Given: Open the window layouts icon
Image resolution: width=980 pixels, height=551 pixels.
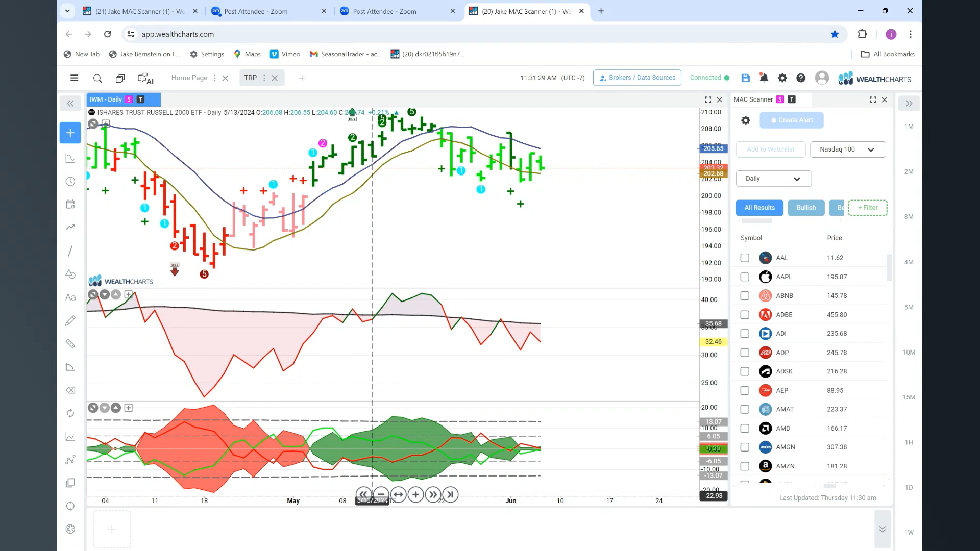Looking at the screenshot, I should pyautogui.click(x=120, y=78).
